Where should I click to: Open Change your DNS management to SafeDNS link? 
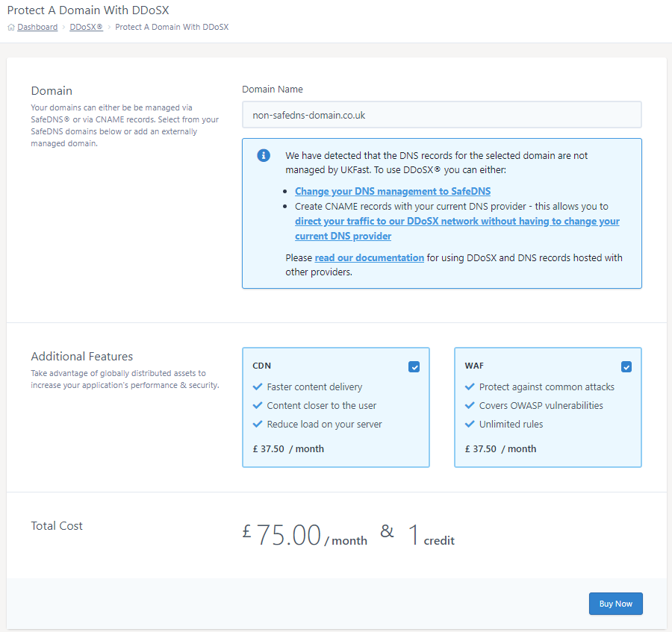[x=392, y=192]
